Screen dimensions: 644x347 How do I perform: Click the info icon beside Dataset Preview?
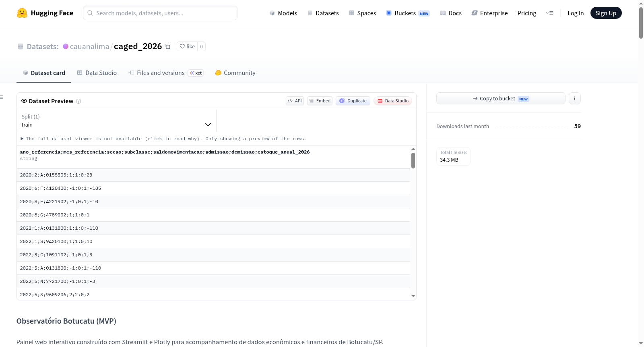pos(78,101)
